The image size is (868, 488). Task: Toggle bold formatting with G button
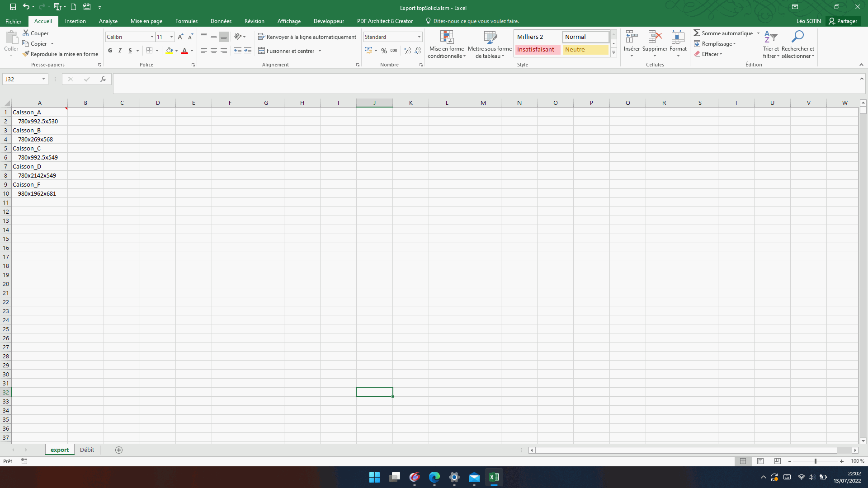(110, 51)
